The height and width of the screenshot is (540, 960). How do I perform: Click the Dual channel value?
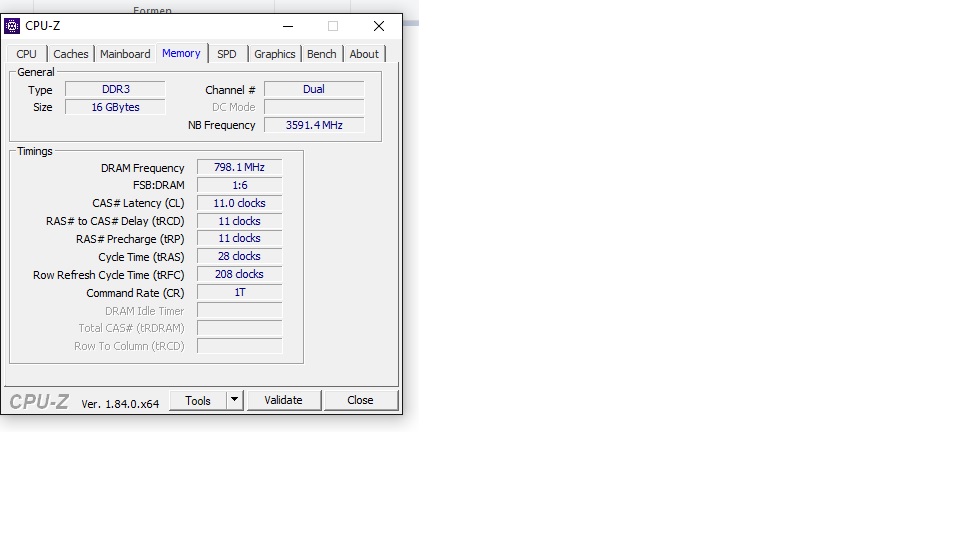click(314, 89)
